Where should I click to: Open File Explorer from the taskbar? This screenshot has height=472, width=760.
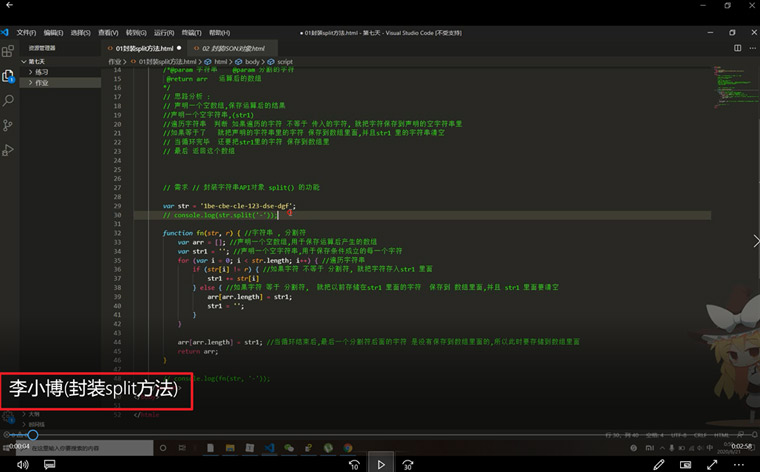230,448
